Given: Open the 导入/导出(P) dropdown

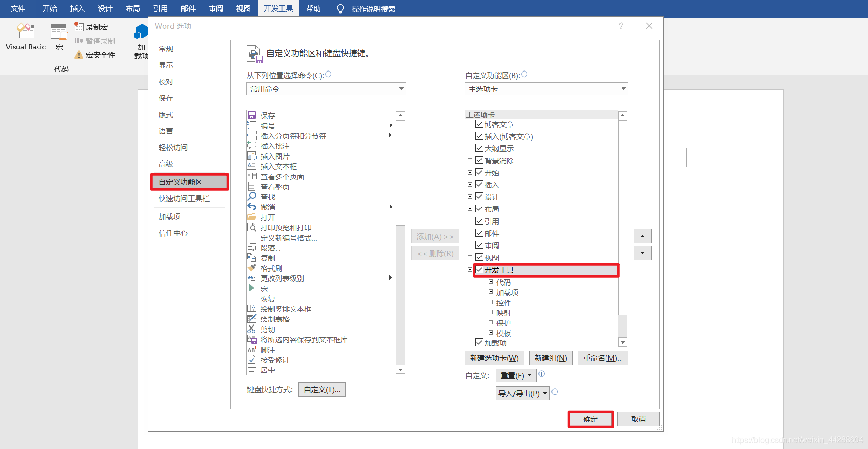Looking at the screenshot, I should [523, 393].
